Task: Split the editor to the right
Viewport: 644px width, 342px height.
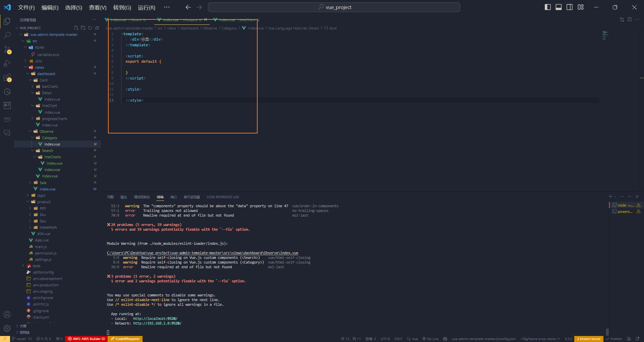Action: (630, 19)
